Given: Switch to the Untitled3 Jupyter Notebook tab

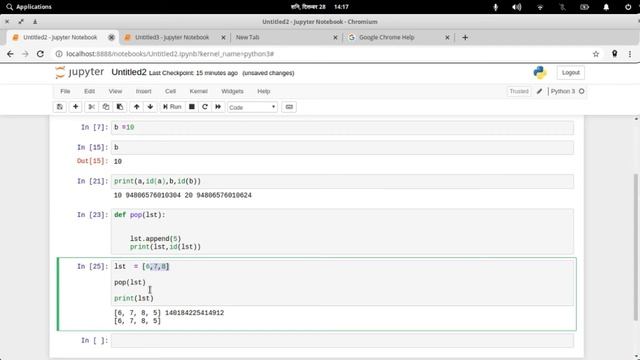Looking at the screenshot, I should (x=172, y=38).
